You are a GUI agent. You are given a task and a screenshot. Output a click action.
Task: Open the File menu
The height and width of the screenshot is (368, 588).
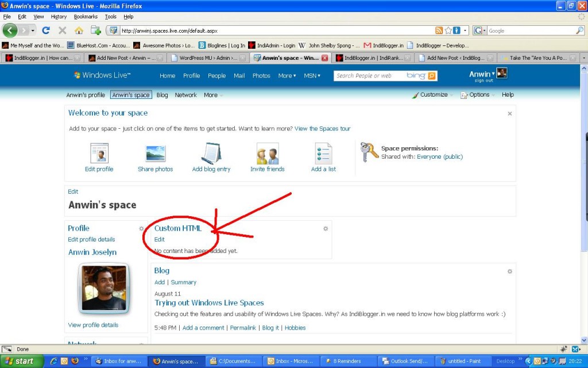click(7, 17)
